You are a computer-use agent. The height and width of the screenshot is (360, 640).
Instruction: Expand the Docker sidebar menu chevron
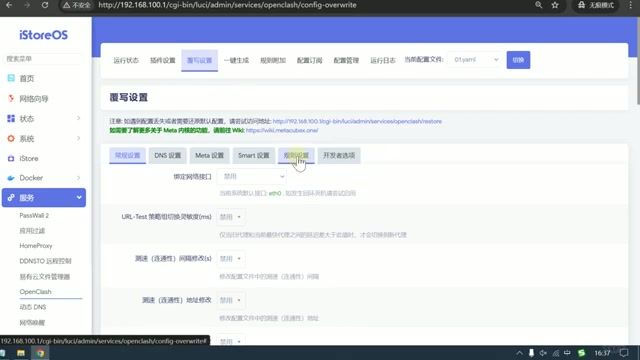point(78,178)
